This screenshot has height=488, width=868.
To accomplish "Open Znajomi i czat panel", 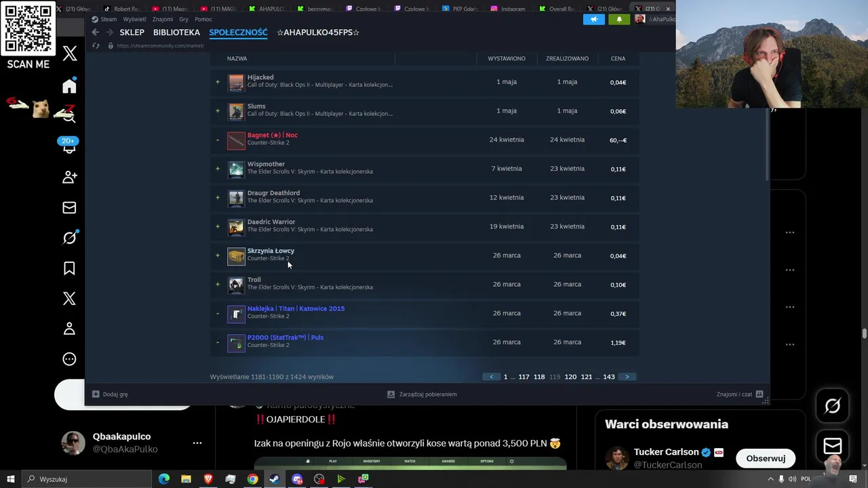I will [x=740, y=394].
